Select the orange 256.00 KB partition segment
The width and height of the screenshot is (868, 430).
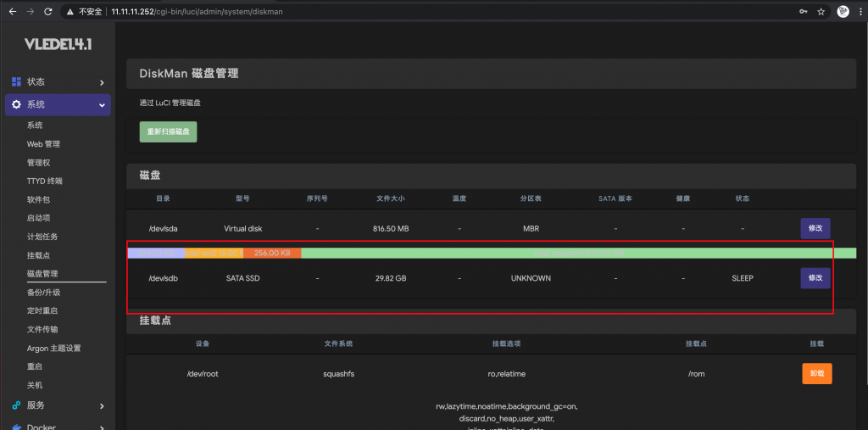click(x=272, y=253)
